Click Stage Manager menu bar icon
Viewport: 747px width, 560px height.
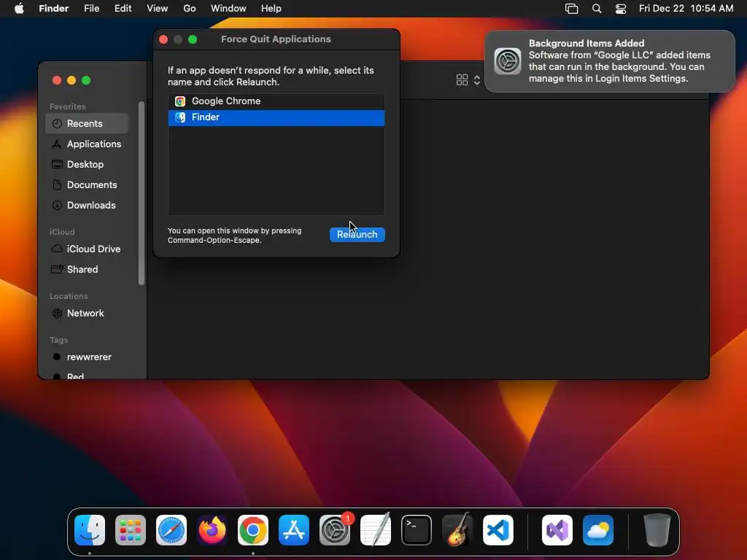pos(571,9)
